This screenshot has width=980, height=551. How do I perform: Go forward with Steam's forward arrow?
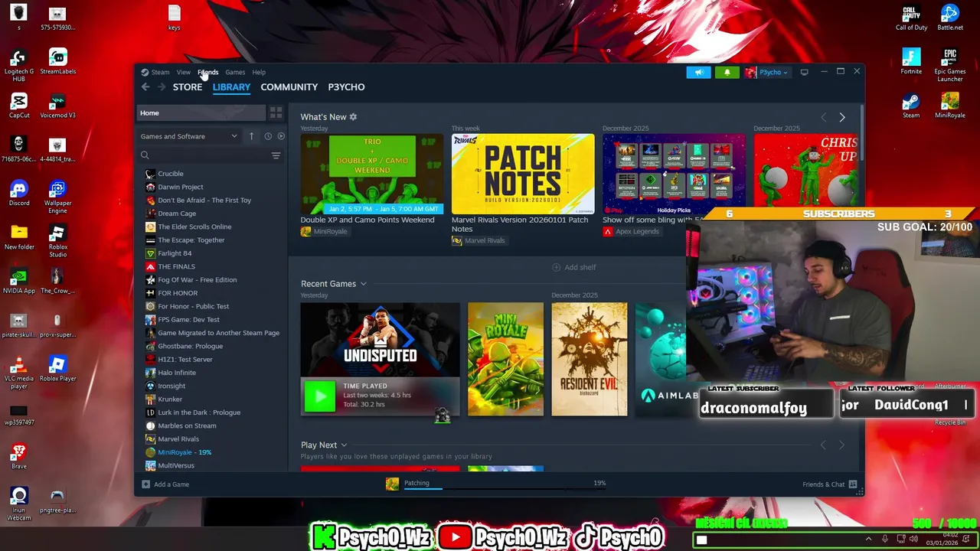click(x=160, y=87)
